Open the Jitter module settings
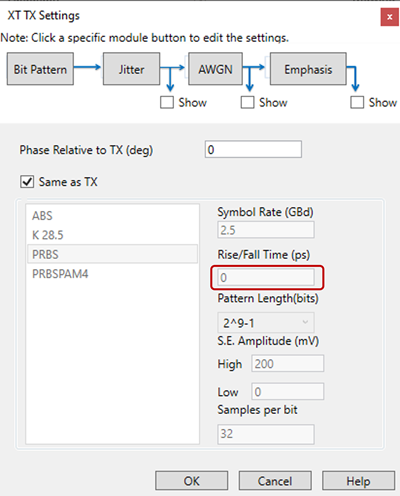 pos(131,69)
